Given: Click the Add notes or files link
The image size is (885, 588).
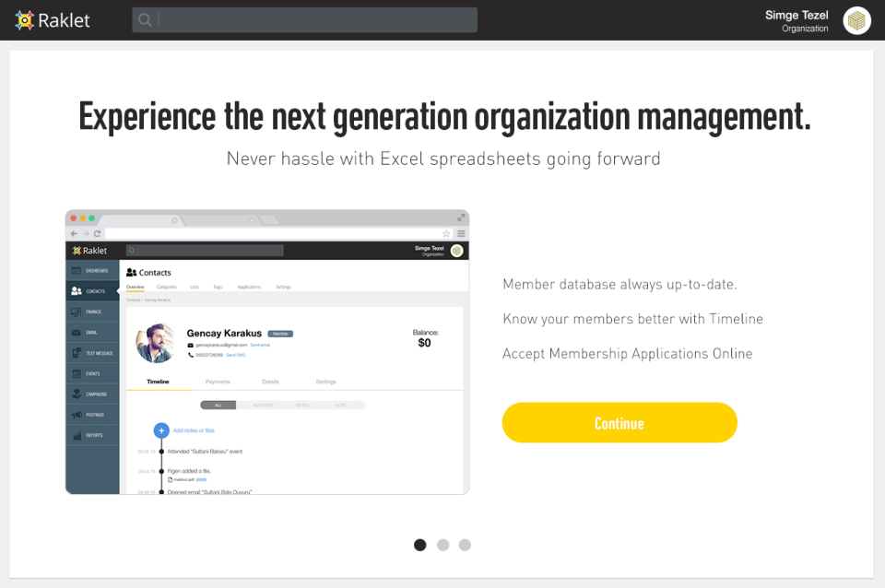Looking at the screenshot, I should (194, 430).
